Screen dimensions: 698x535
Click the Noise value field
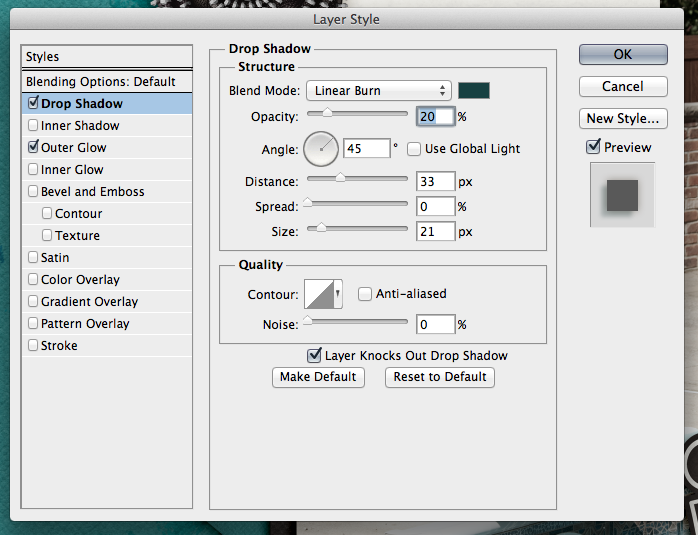pyautogui.click(x=435, y=324)
